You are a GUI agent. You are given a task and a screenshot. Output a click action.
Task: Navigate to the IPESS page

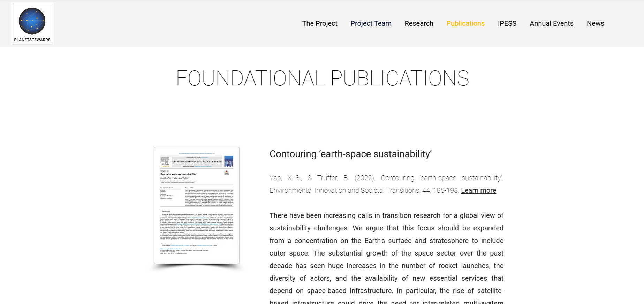[507, 23]
